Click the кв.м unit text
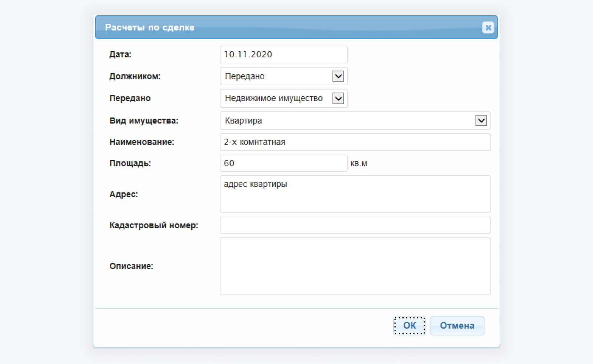 359,163
